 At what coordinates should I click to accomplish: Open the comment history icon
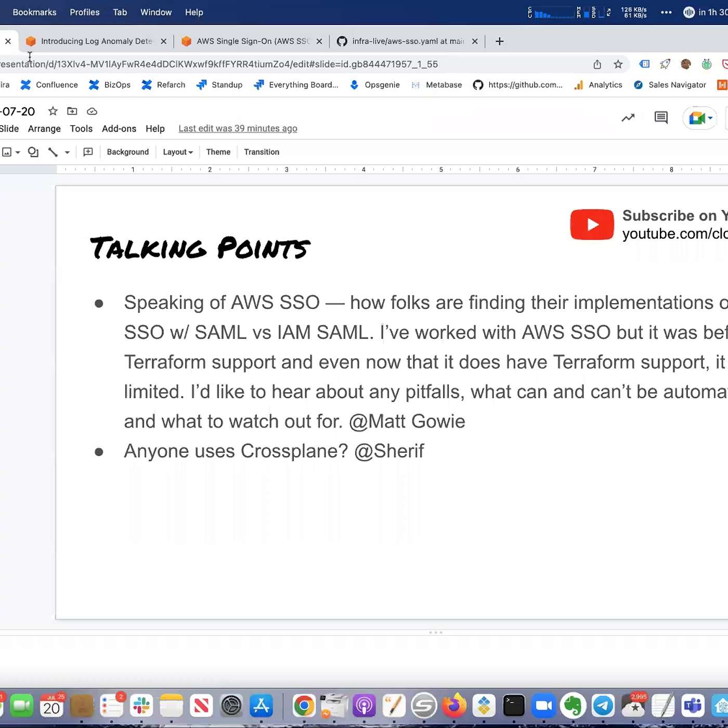661,118
